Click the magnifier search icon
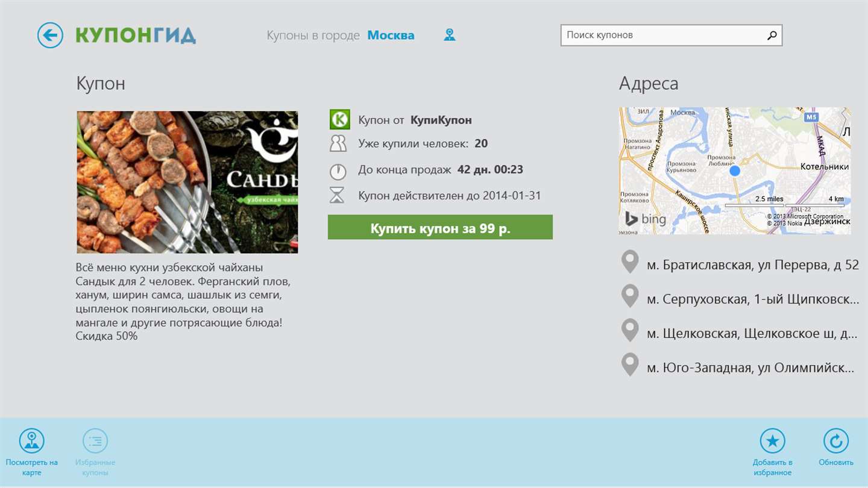 pos(772,36)
